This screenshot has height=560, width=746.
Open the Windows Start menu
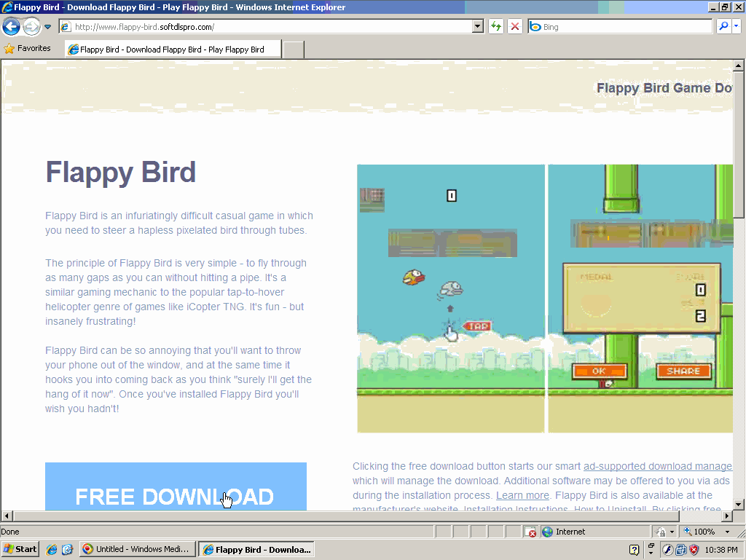(x=20, y=549)
